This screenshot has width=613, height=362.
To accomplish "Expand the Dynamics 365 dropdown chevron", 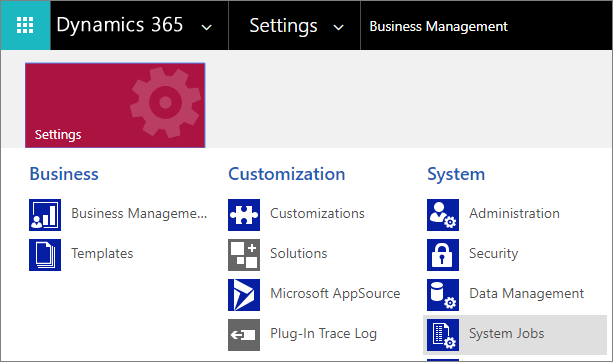I will 206,27.
